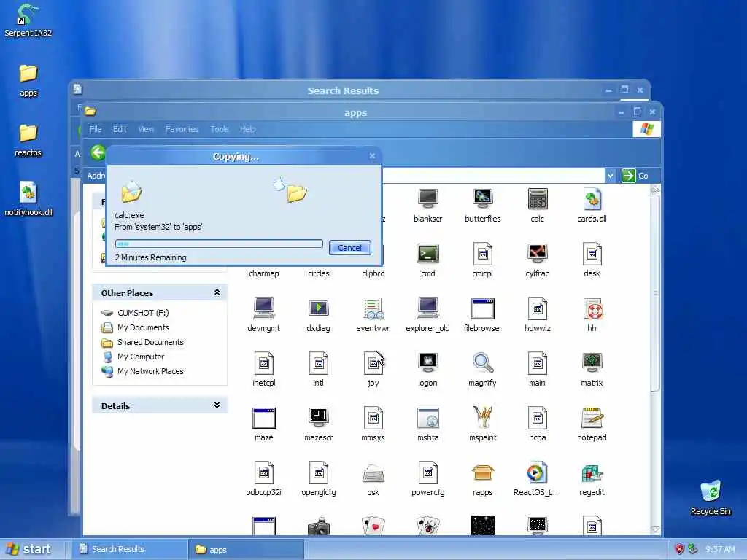Select the osk keyboard icon

[x=373, y=474]
